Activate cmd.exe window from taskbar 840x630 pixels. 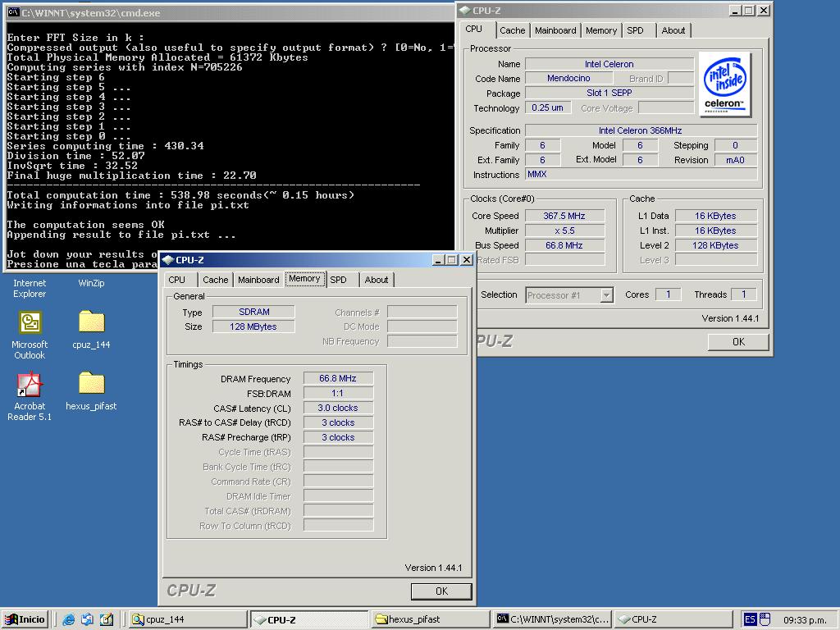(552, 619)
